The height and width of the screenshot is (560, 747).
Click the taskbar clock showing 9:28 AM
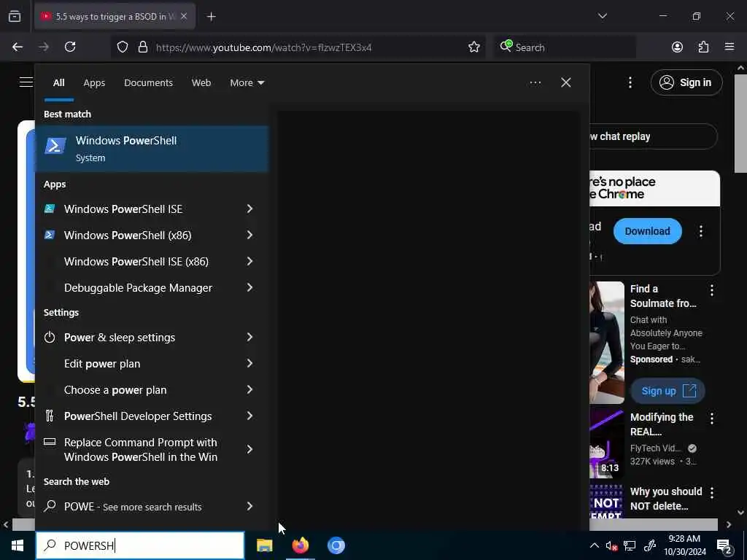684,545
